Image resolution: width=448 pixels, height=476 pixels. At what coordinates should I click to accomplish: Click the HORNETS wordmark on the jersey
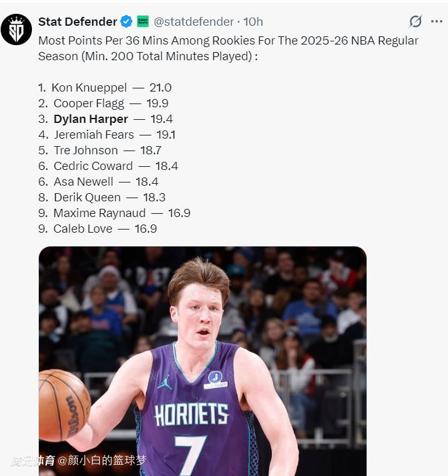(x=192, y=415)
